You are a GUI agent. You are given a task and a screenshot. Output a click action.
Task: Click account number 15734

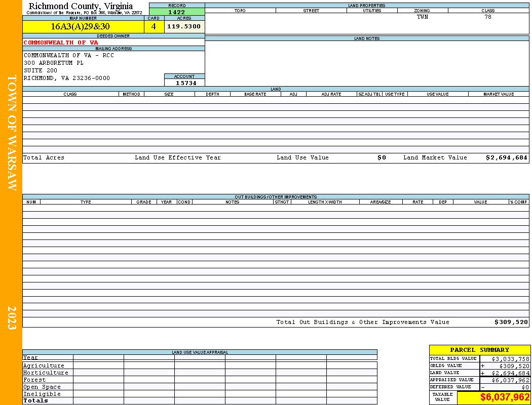click(x=186, y=83)
